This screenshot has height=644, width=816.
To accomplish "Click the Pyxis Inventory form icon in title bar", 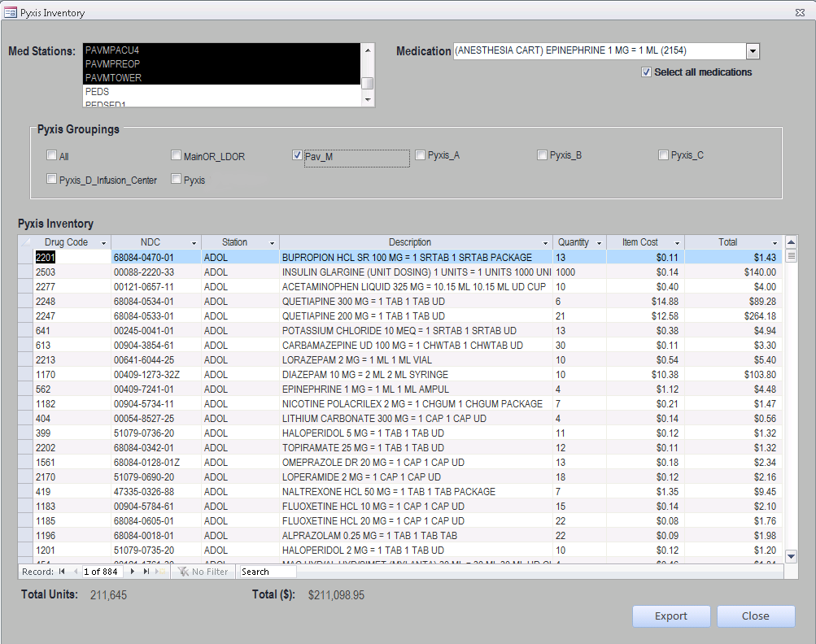I will (x=11, y=13).
